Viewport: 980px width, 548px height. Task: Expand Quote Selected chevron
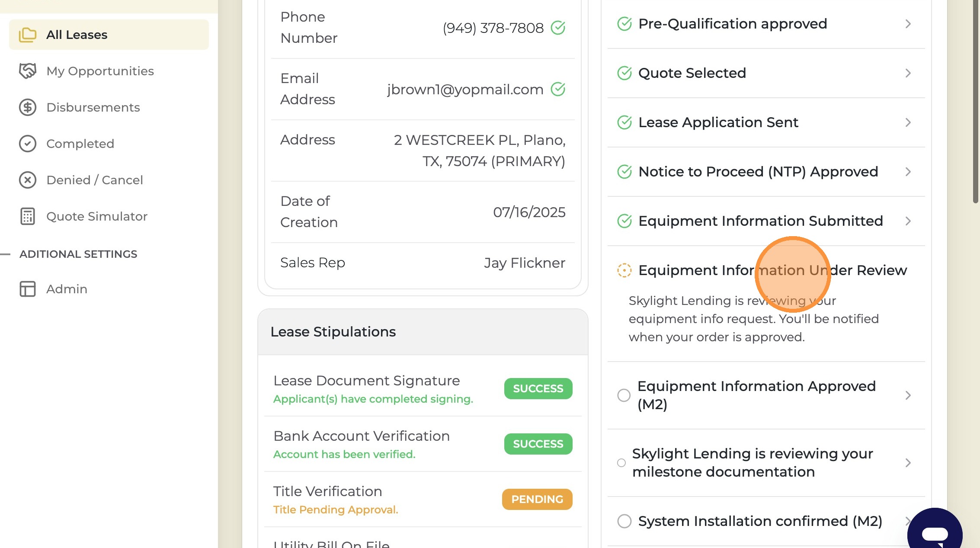908,73
